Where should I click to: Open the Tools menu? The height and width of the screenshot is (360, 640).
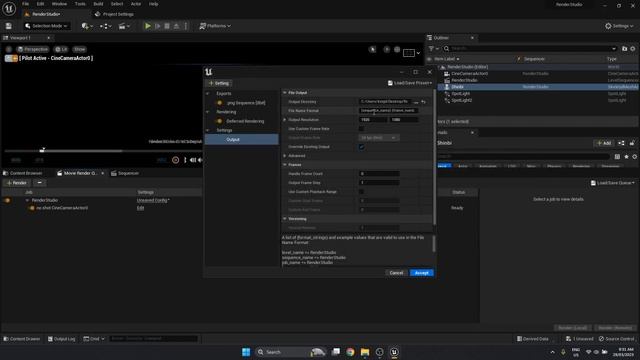[x=80, y=4]
